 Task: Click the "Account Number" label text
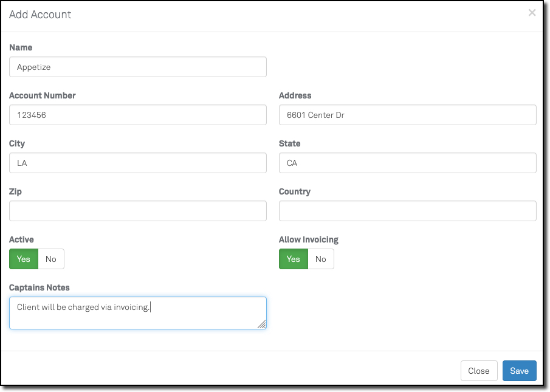point(43,95)
